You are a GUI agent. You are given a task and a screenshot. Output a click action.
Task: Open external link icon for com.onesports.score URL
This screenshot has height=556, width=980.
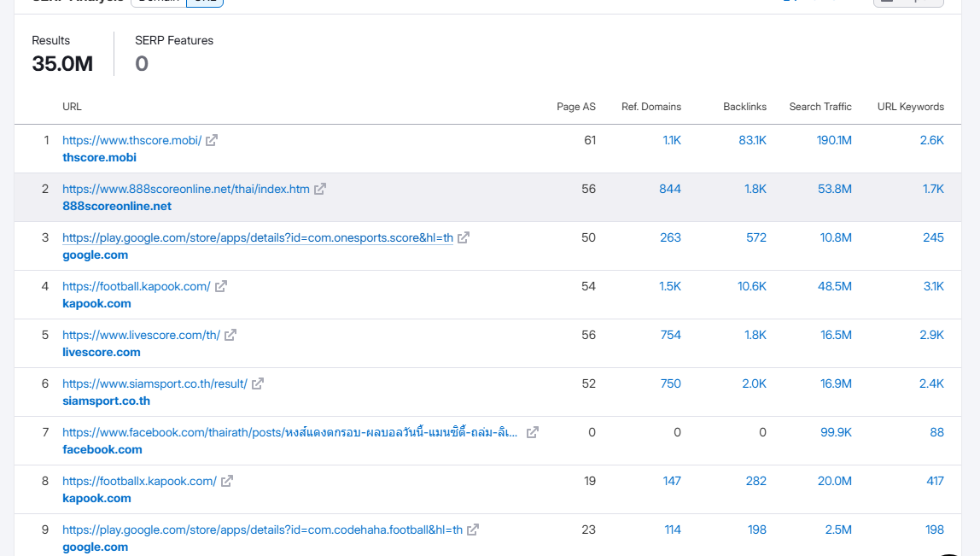point(464,237)
